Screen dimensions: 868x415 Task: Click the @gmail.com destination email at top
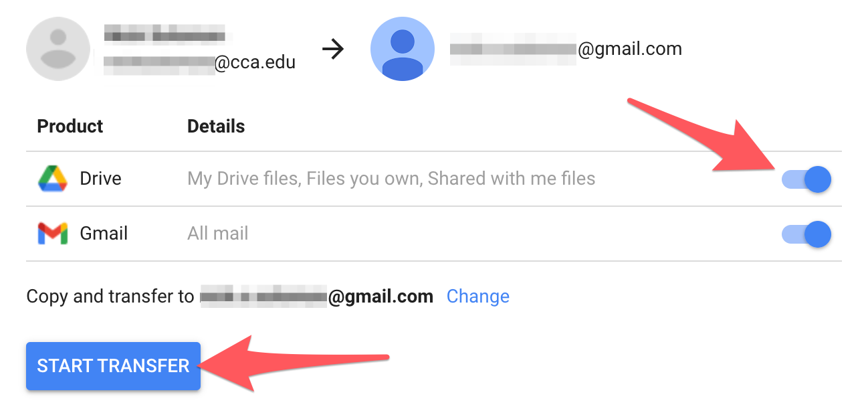[566, 49]
